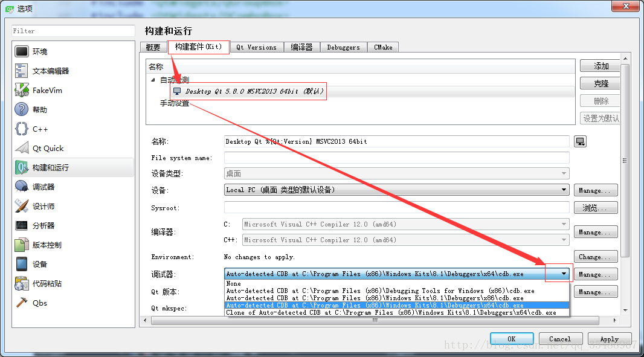Screen dimensions: 644x357
Task: Switch to the 概要 tab
Action: [x=153, y=47]
